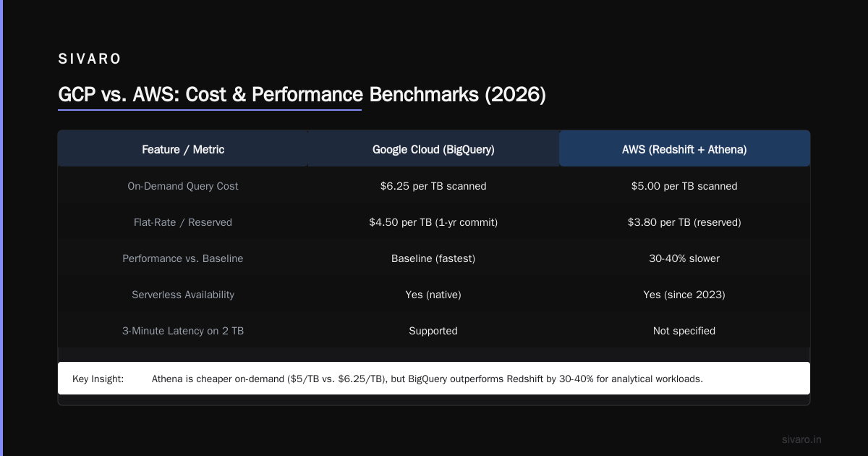Select the Feature / Metric column header
The width and height of the screenshot is (868, 456).
[x=183, y=149]
